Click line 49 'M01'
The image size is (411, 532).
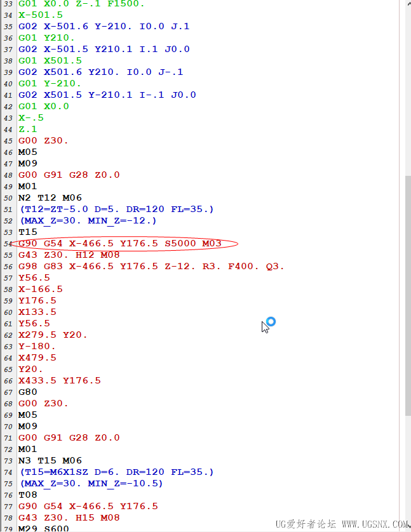point(27,186)
